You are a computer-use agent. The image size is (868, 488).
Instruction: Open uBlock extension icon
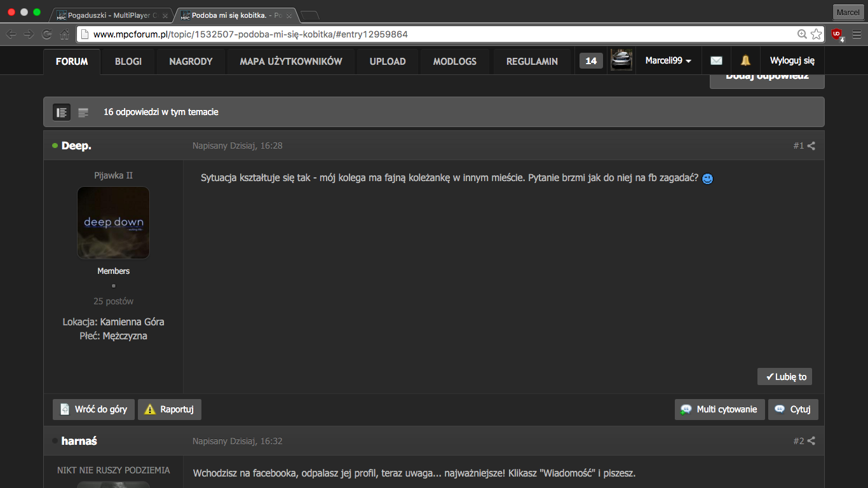coord(837,34)
